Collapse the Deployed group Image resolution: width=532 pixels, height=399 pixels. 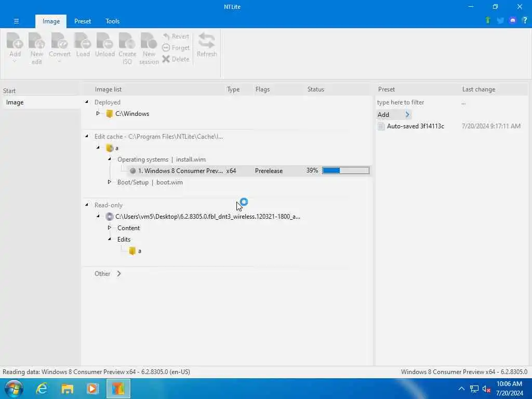[87, 102]
